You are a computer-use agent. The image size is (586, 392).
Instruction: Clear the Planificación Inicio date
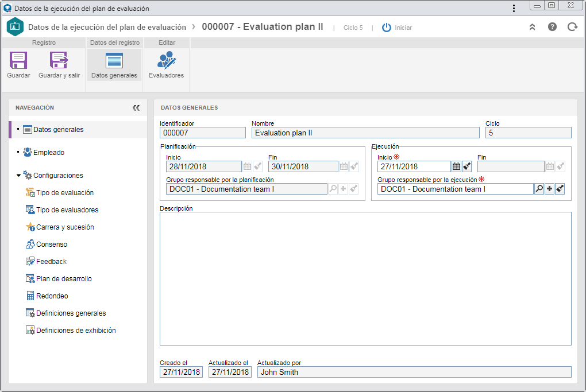click(258, 166)
